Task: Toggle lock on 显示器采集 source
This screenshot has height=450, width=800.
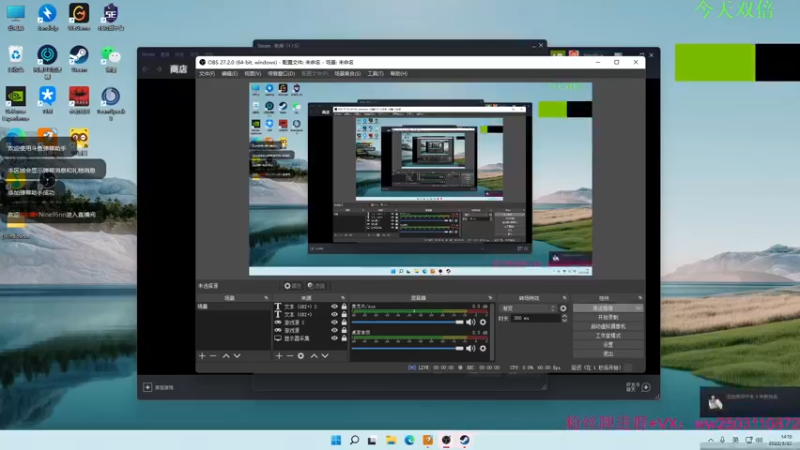Action: (344, 338)
